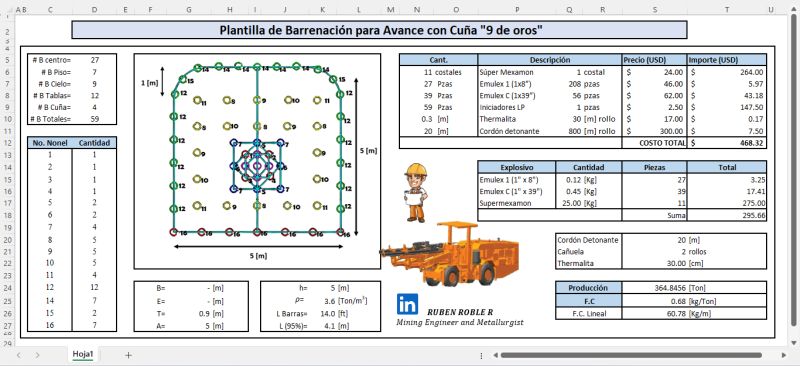Select row header 12

tap(8, 143)
